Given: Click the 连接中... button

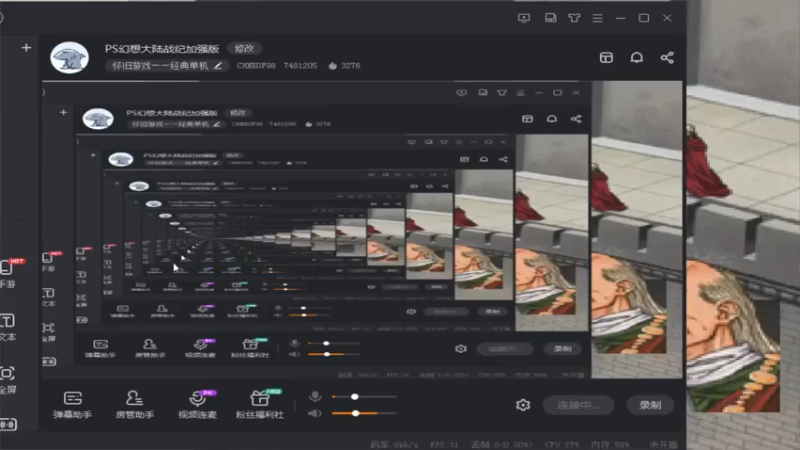Looking at the screenshot, I should click(578, 405).
